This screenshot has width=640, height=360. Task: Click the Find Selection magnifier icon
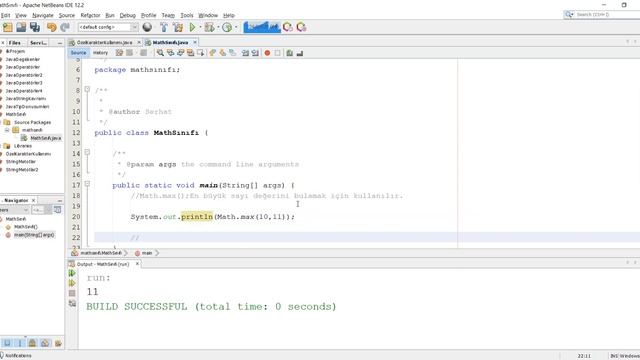[160, 53]
